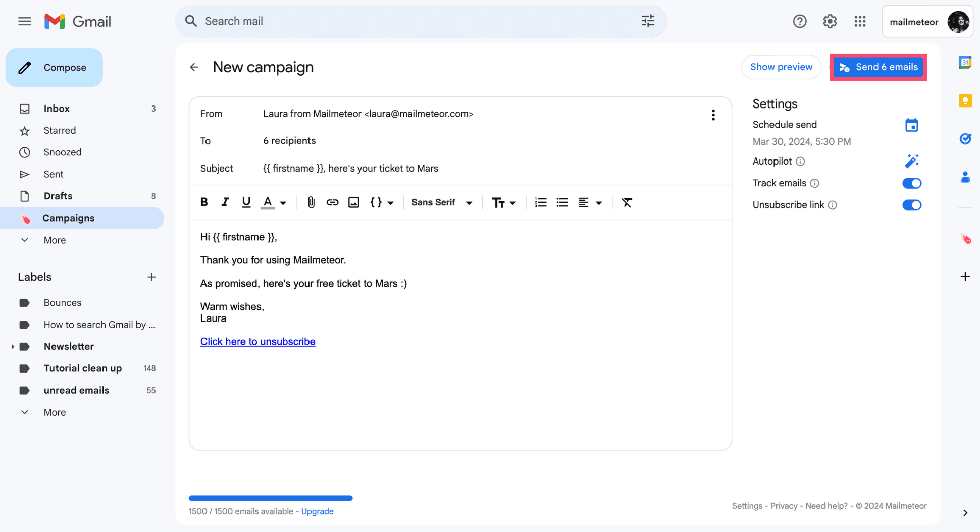Viewport: 980px width, 532px height.
Task: Open search filter options icon
Action: coord(648,21)
